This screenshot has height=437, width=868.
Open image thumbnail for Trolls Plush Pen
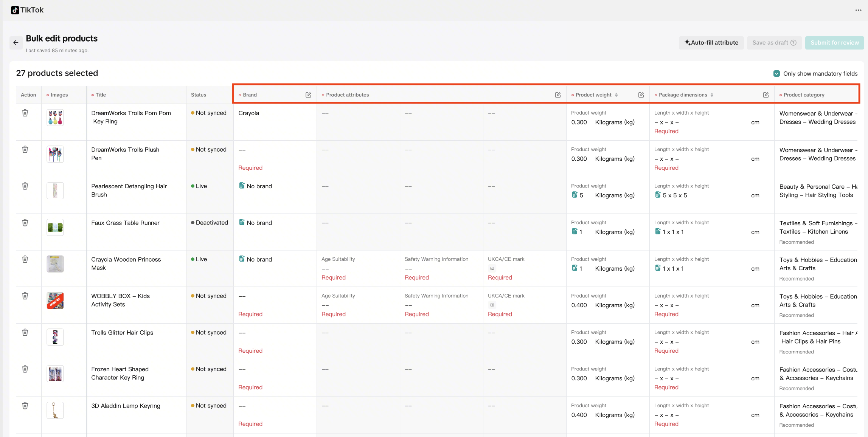[x=55, y=155]
